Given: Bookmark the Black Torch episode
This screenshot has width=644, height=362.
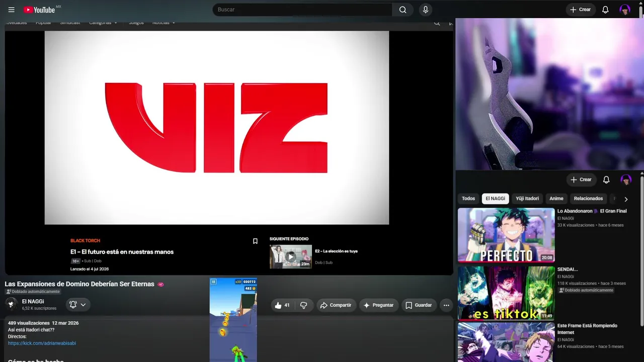Looking at the screenshot, I should tap(255, 241).
